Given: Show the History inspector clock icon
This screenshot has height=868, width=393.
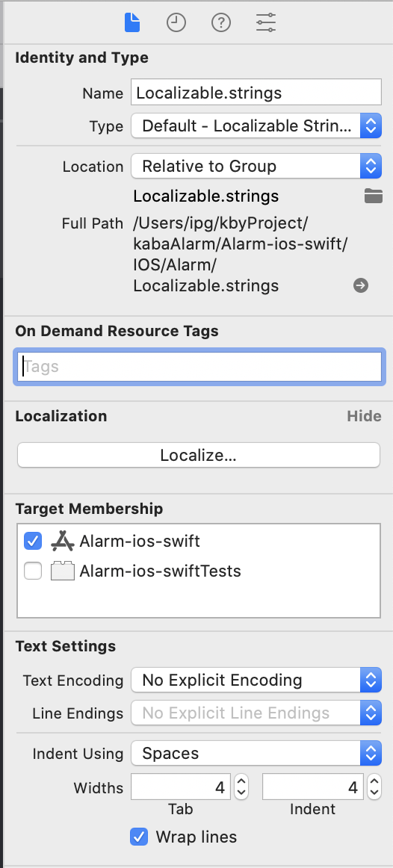Looking at the screenshot, I should [176, 22].
